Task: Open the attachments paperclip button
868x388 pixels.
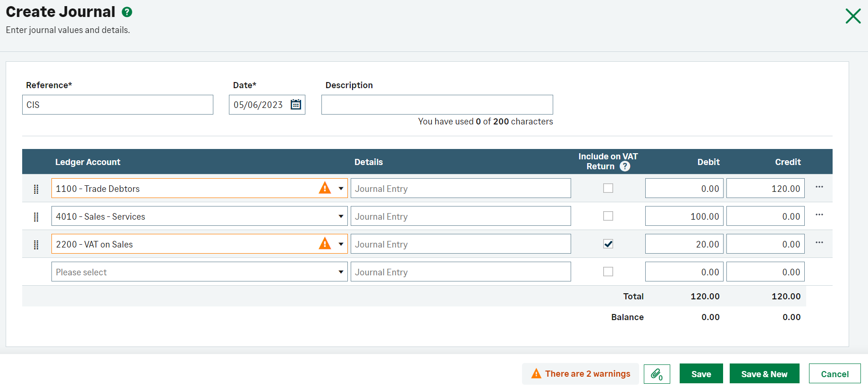Action: pos(657,374)
